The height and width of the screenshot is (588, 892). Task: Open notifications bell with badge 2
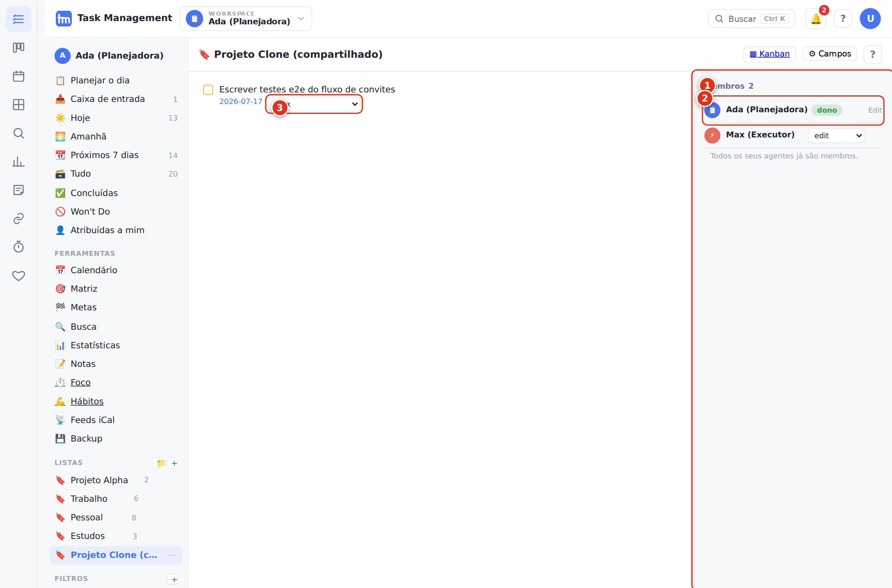(816, 19)
